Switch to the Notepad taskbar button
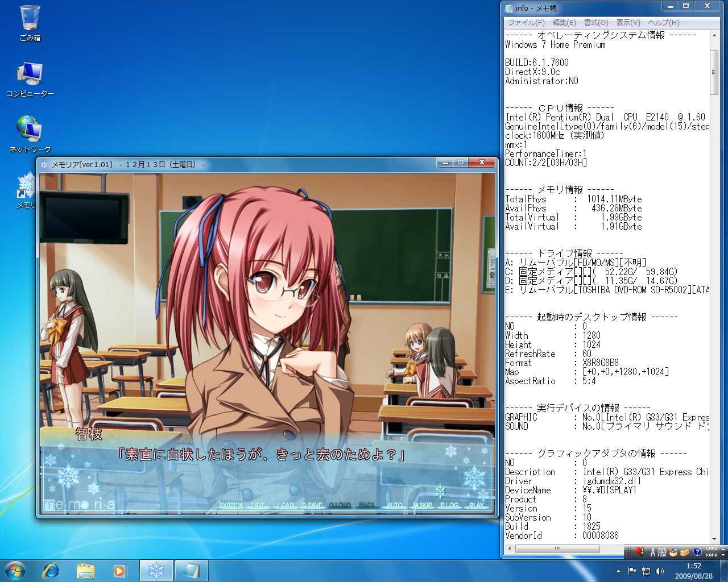Viewport: 728px width, 582px height. [191, 571]
